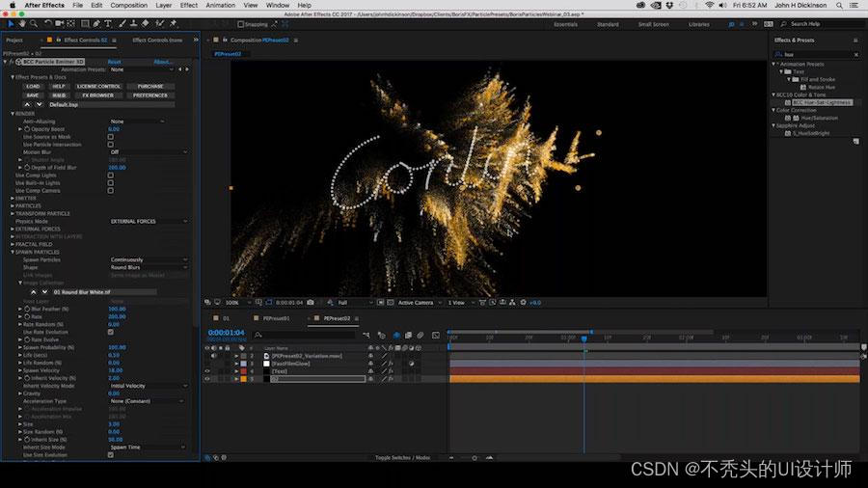The image size is (868, 488).
Task: Enable Use Comp Camera checkbox
Action: tap(111, 190)
